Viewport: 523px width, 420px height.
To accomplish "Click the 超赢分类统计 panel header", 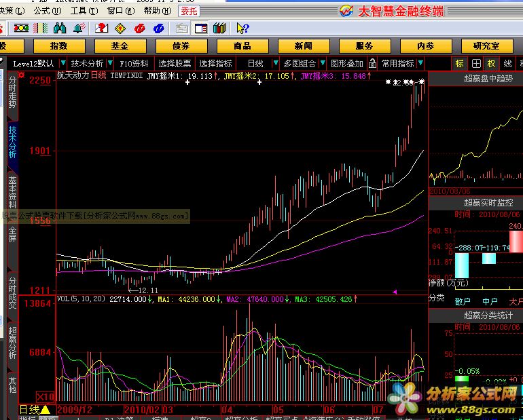I will click(488, 315).
